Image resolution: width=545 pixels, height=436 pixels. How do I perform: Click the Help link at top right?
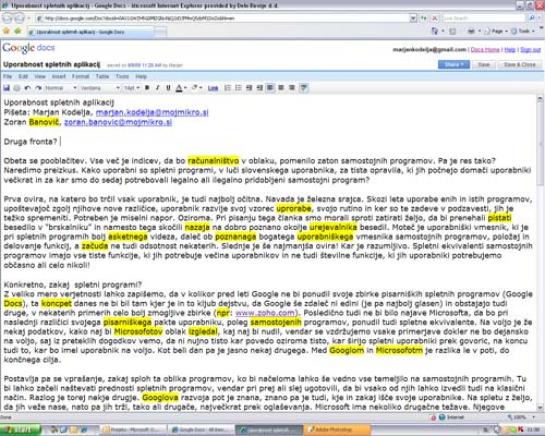pyautogui.click(x=510, y=50)
